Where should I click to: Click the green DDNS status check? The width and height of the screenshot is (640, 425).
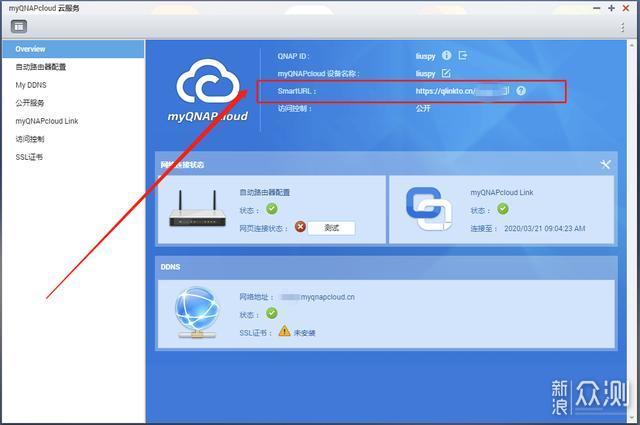pyautogui.click(x=272, y=314)
